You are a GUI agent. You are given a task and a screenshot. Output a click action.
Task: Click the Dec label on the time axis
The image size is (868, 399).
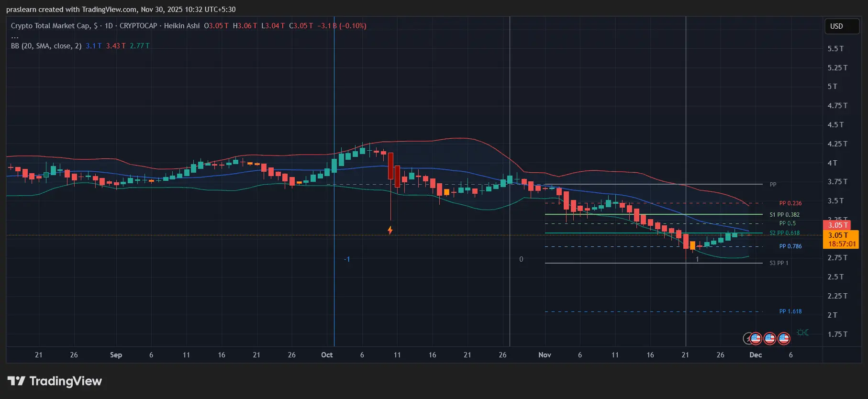point(755,355)
